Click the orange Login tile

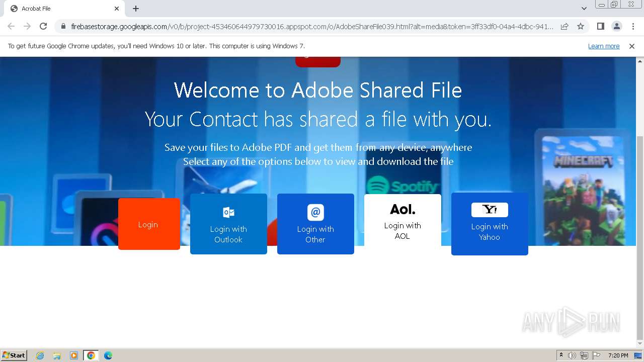(149, 224)
